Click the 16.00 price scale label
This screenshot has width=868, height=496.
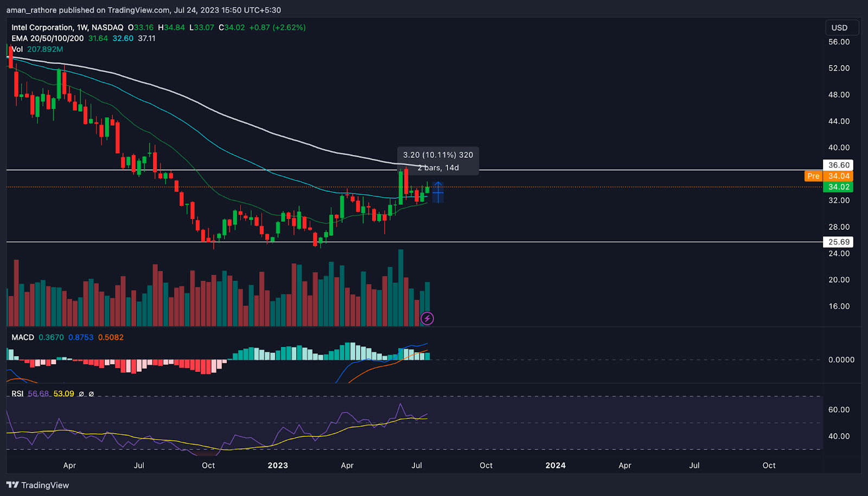point(839,306)
